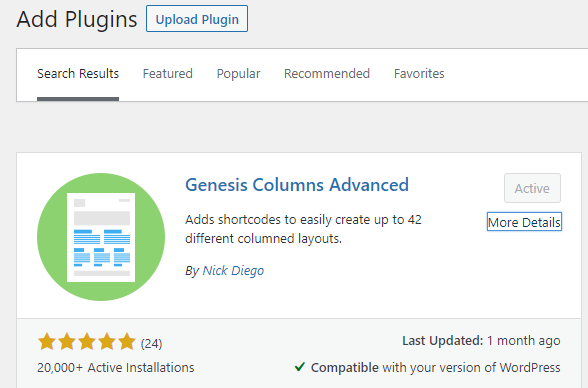Click the Upload Plugin button
This screenshot has width=588, height=388.
(x=197, y=19)
